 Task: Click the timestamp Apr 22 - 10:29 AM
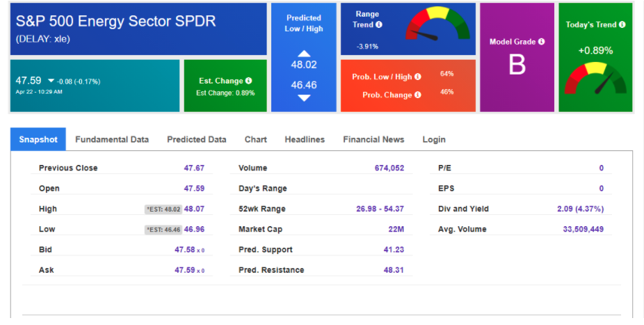[39, 92]
